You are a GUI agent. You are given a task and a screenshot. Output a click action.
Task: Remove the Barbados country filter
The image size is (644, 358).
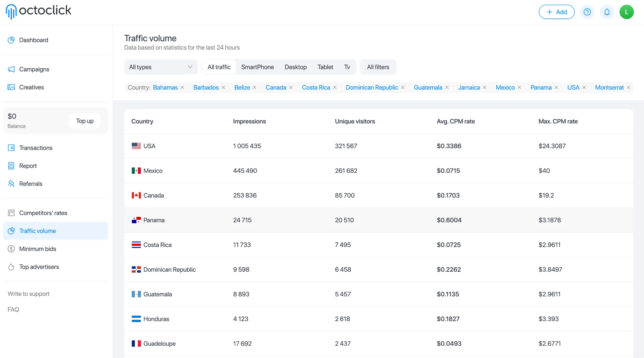tap(223, 88)
